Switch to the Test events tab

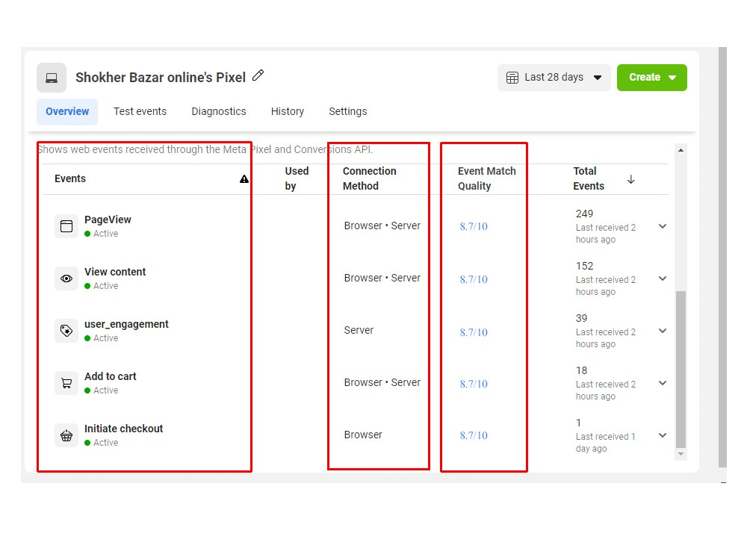[x=140, y=111]
